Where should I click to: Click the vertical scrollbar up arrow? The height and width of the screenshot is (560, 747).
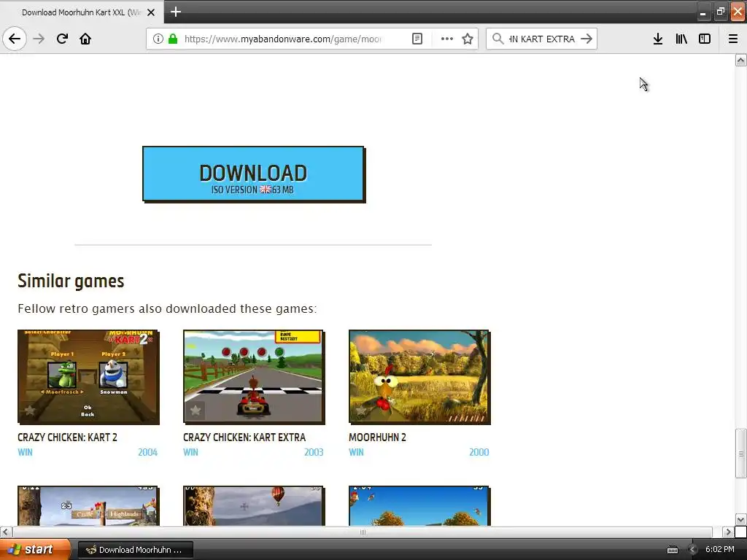point(741,60)
